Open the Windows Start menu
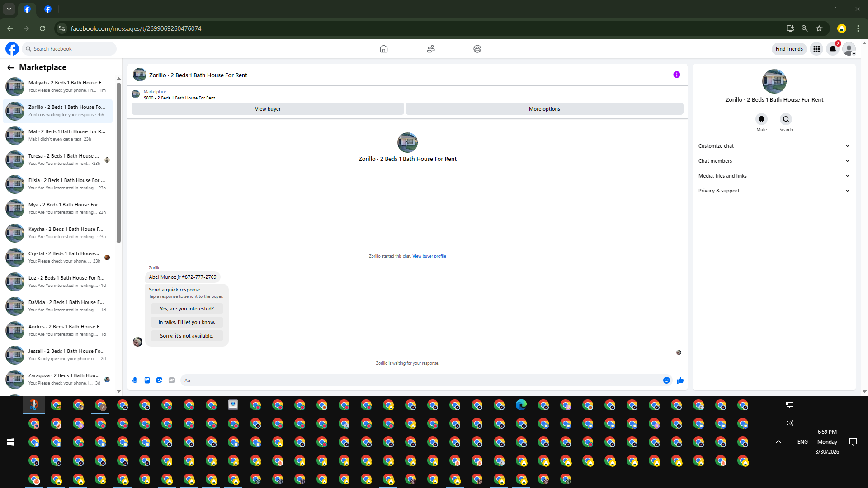This screenshot has height=488, width=868. coord(11,442)
